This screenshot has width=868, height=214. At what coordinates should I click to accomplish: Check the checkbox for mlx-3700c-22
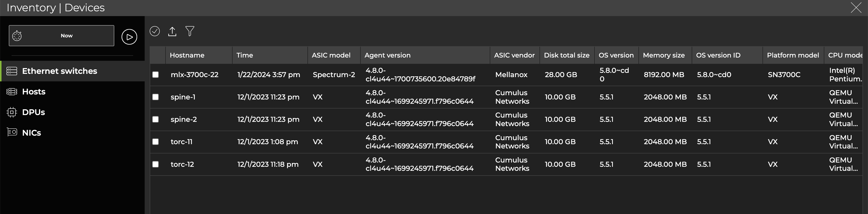(156, 75)
